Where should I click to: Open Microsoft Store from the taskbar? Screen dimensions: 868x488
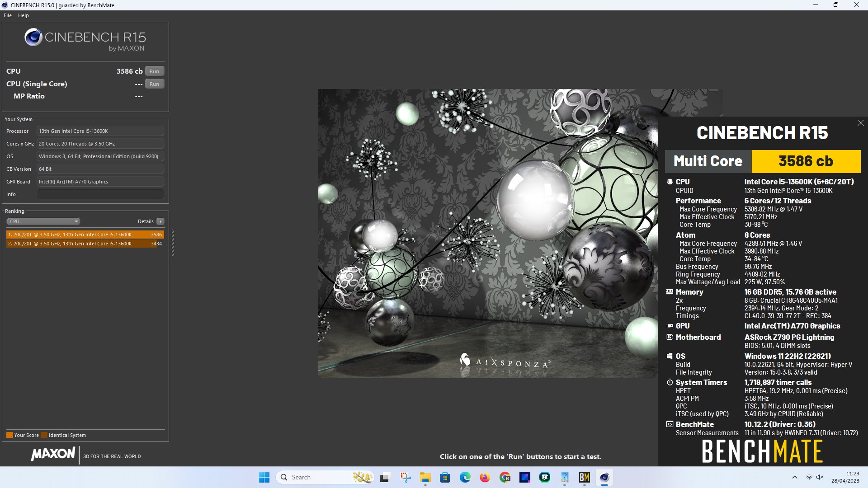[445, 477]
